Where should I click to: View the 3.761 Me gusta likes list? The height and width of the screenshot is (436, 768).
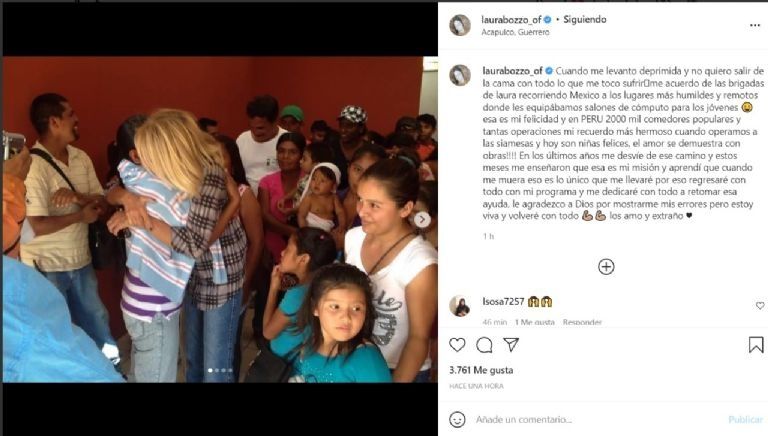[481, 370]
